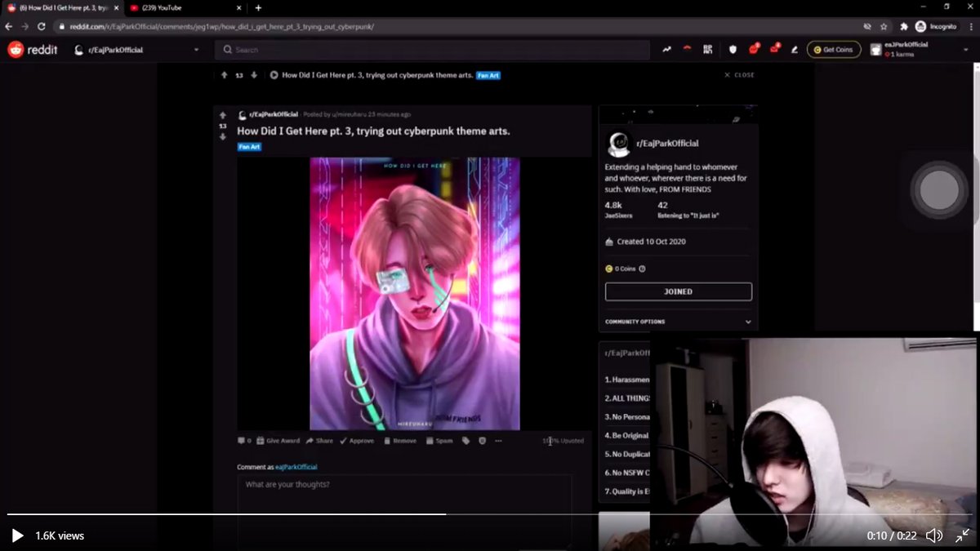The height and width of the screenshot is (551, 980).
Task: Click the create post pencil icon
Action: [x=794, y=50]
